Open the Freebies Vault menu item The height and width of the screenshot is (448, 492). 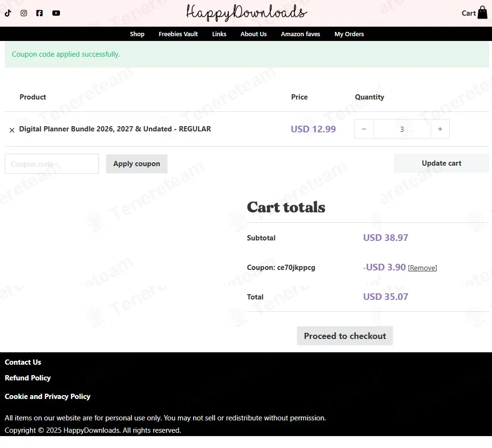(x=178, y=34)
